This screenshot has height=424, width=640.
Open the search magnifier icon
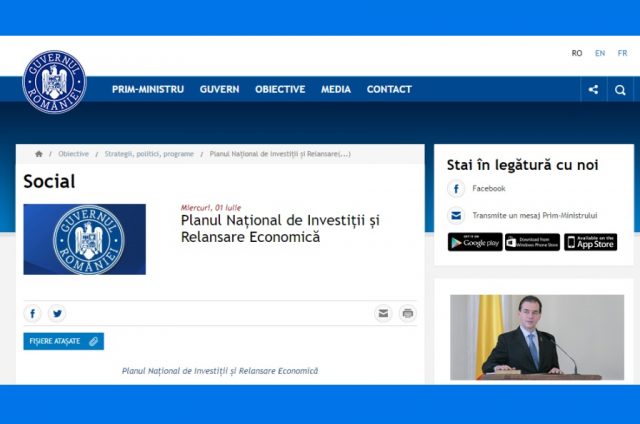click(x=620, y=90)
